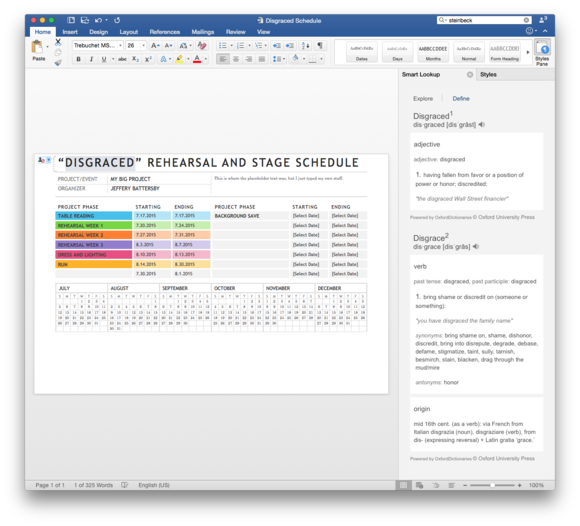This screenshot has height=526, width=580.
Task: Show paragraph marks with the pilcrow icon
Action: tap(320, 45)
